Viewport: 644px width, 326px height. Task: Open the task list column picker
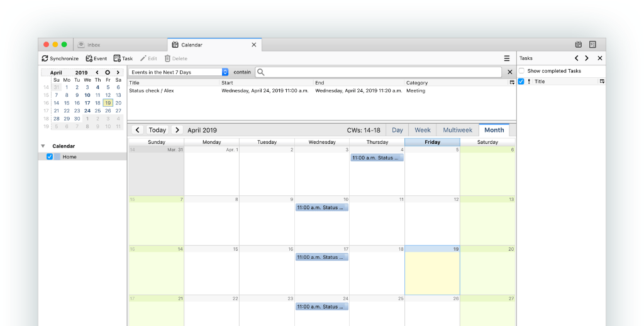(602, 82)
